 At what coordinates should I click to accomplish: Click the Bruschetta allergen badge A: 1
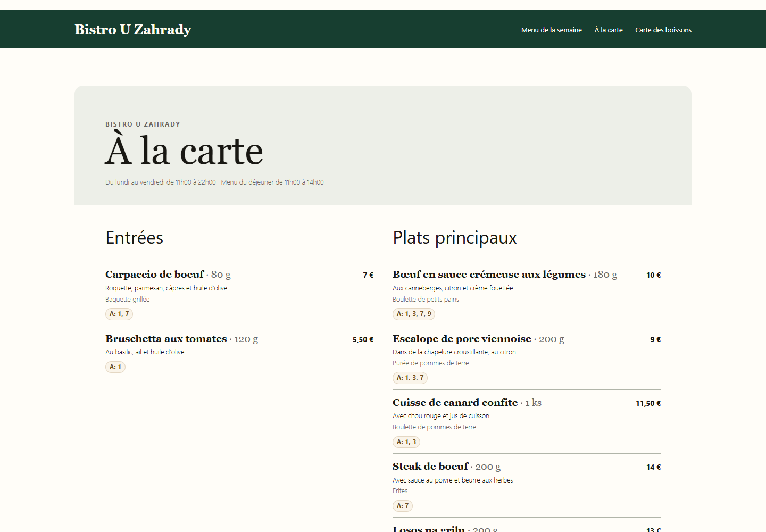(115, 367)
